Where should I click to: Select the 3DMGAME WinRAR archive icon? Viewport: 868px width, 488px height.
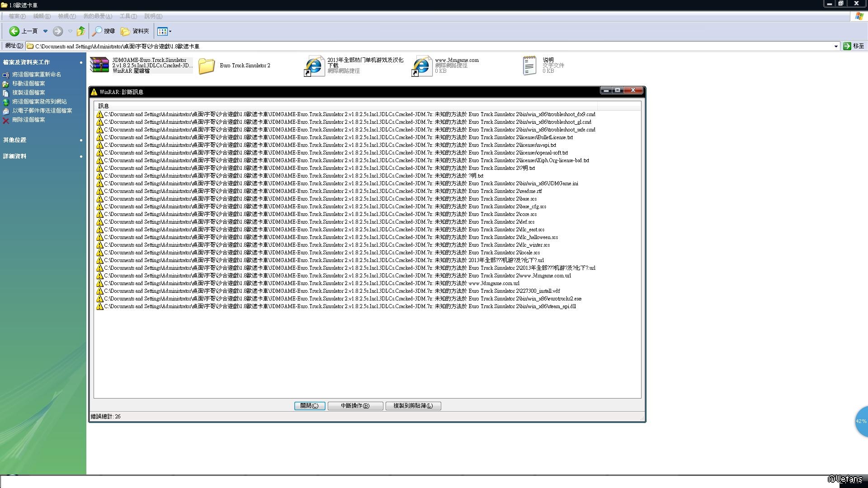(x=99, y=65)
